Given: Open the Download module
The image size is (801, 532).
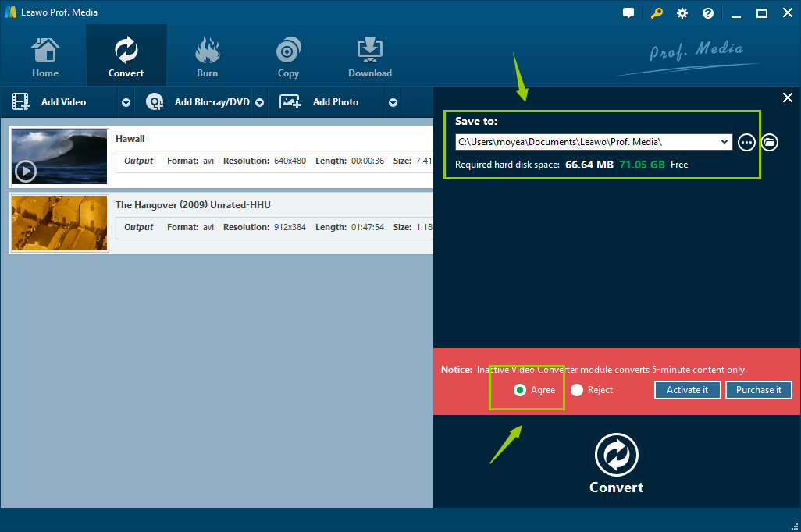Looking at the screenshot, I should [370, 56].
